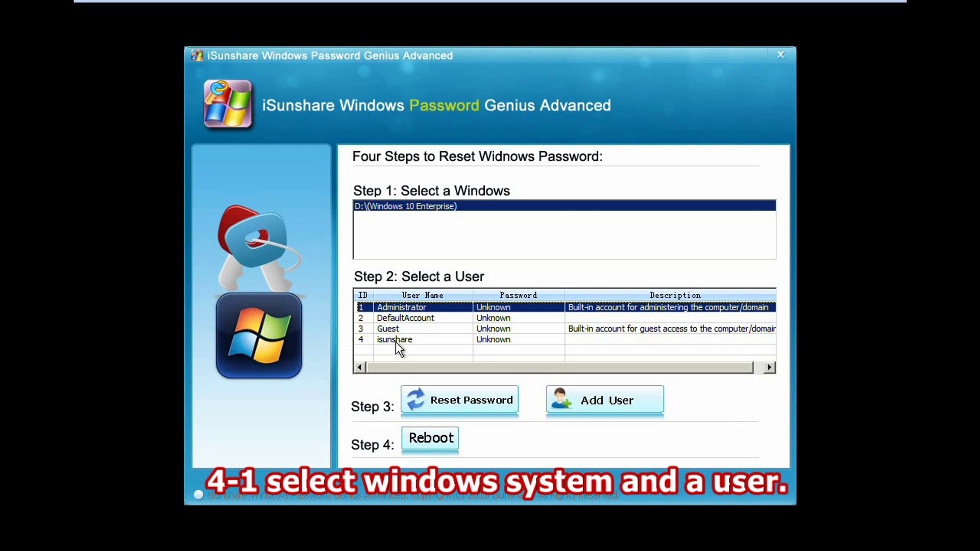Click the user-plus icon on Add User

(561, 398)
